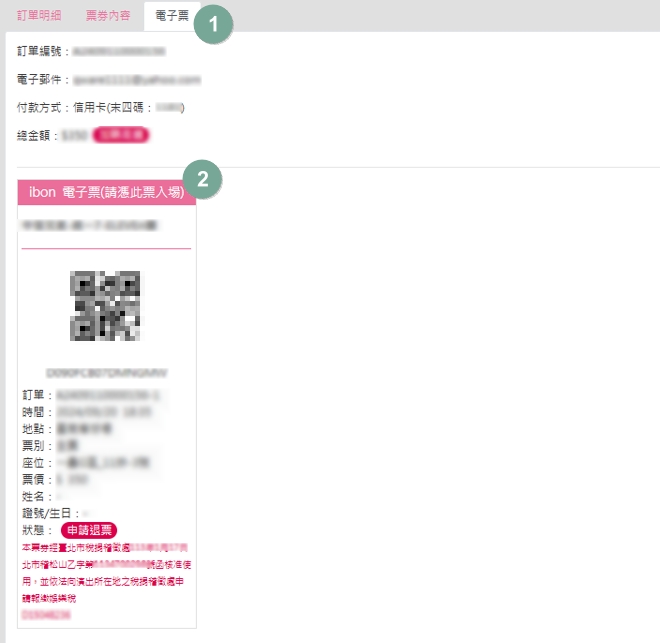Click the ticket QR code image
The height and width of the screenshot is (643, 660).
click(106, 306)
